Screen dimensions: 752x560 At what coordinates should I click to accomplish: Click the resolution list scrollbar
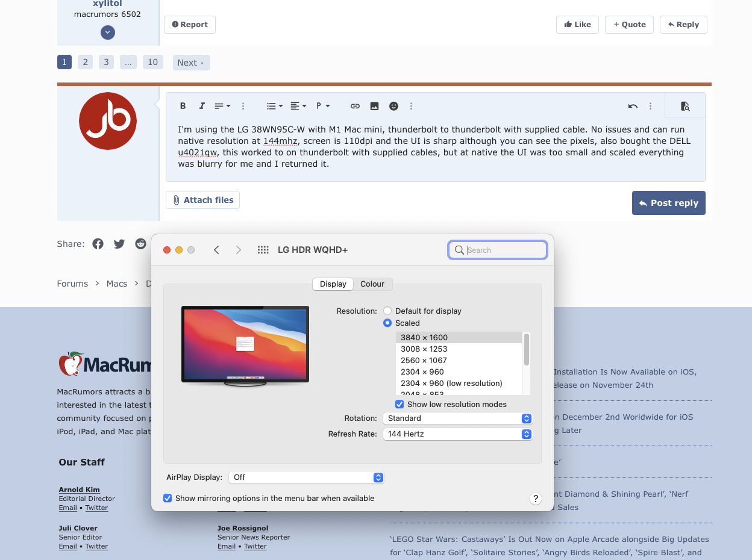(x=527, y=349)
